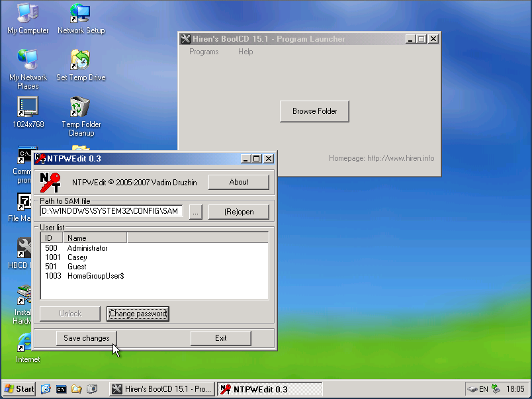Open the Command prompt shortcut
532x399 pixels.
tap(25, 155)
